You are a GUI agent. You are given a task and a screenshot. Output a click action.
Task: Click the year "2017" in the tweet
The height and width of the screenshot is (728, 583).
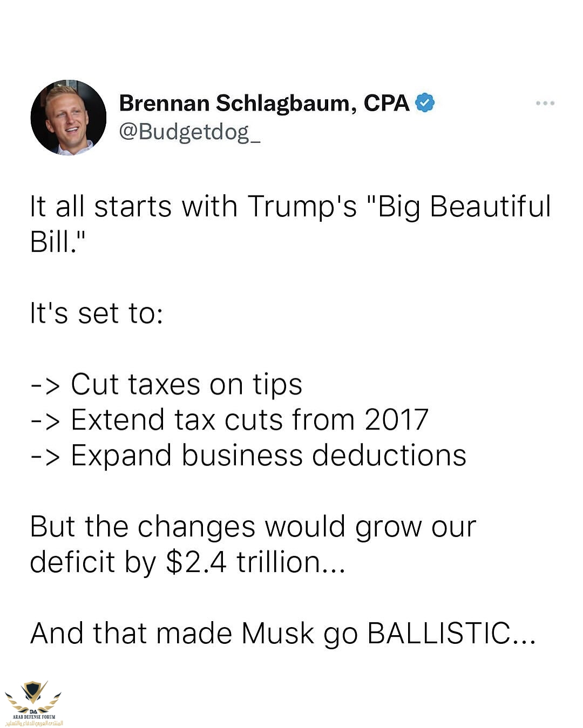[396, 419]
